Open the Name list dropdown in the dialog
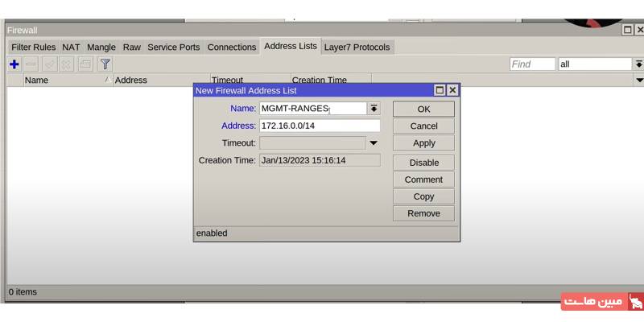644x322 pixels. pyautogui.click(x=374, y=109)
